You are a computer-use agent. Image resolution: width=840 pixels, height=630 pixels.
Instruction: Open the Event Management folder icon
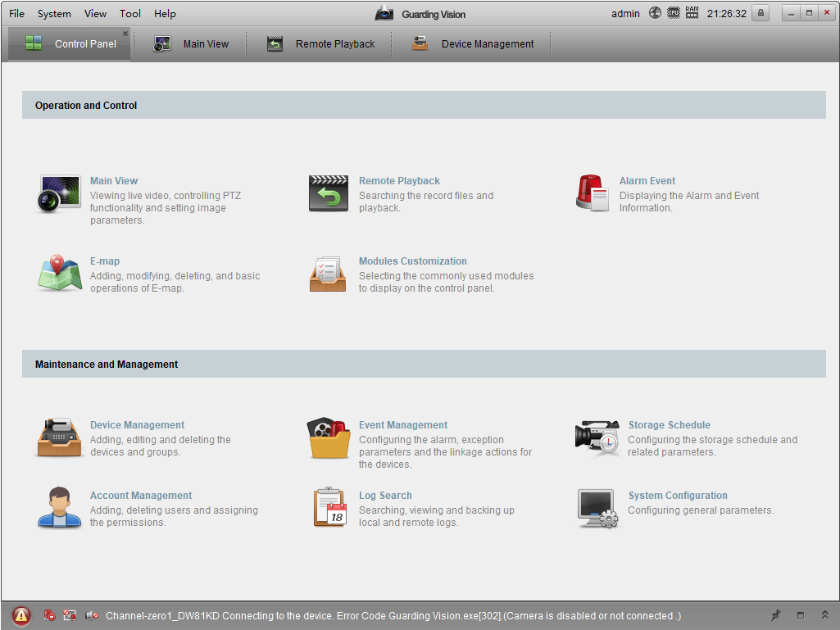click(x=328, y=437)
